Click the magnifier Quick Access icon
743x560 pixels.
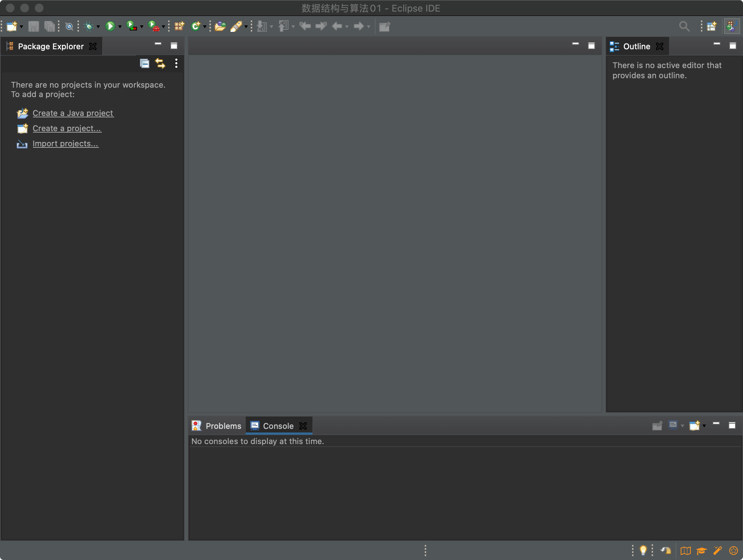[684, 26]
